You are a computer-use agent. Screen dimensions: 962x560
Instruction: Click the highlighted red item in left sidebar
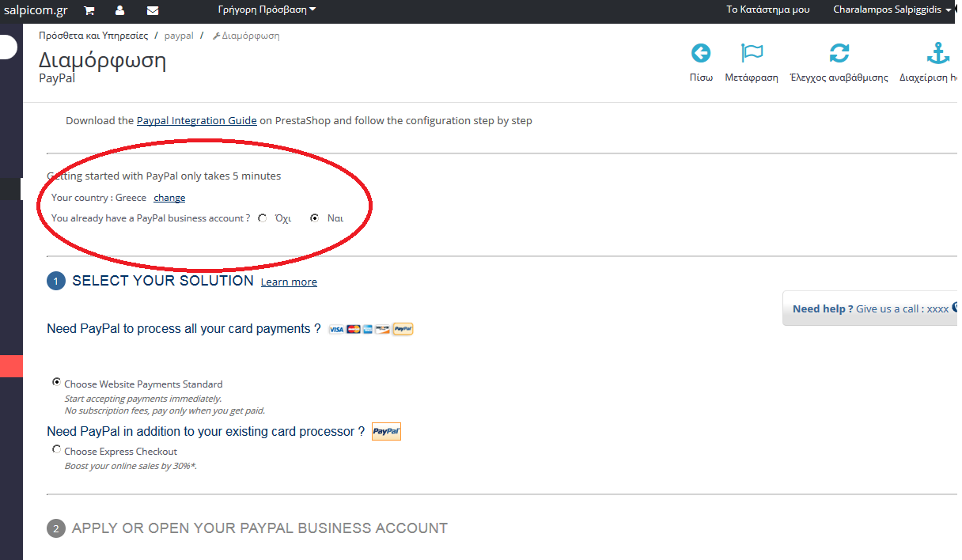(11, 366)
